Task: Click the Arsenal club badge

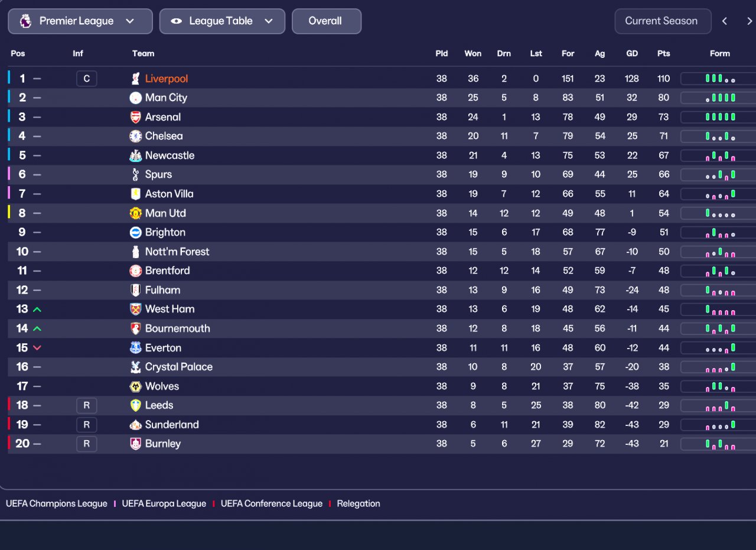Action: pyautogui.click(x=135, y=117)
